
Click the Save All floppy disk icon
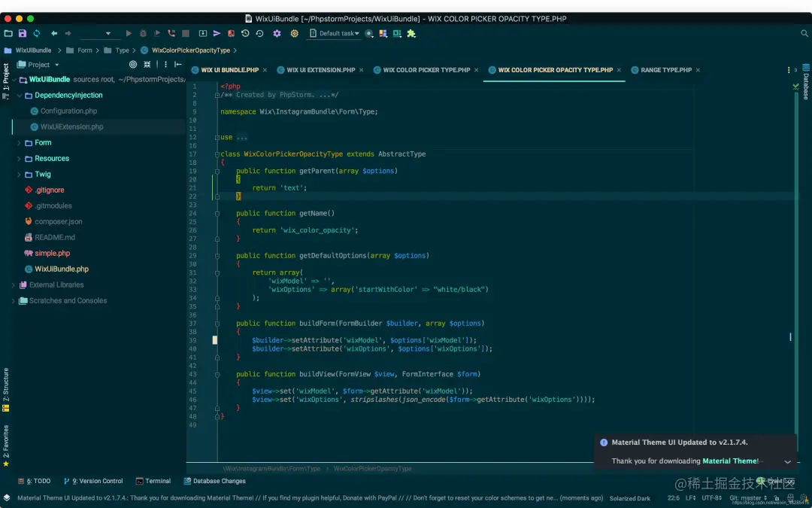pyautogui.click(x=23, y=33)
